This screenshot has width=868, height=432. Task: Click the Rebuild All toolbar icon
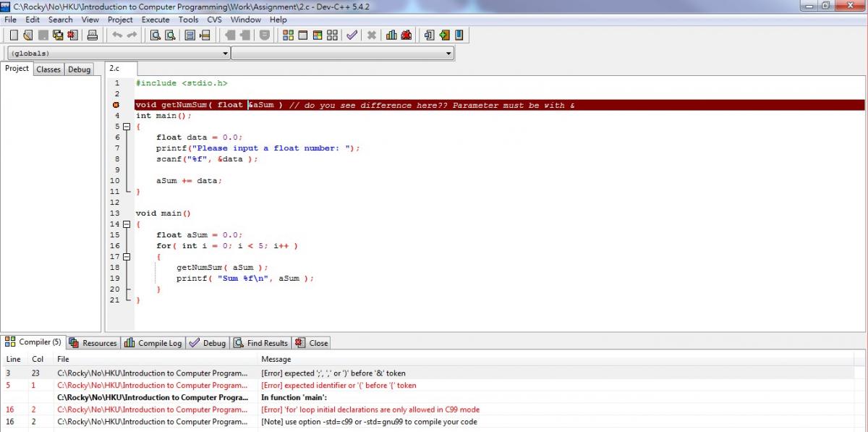pyautogui.click(x=333, y=35)
